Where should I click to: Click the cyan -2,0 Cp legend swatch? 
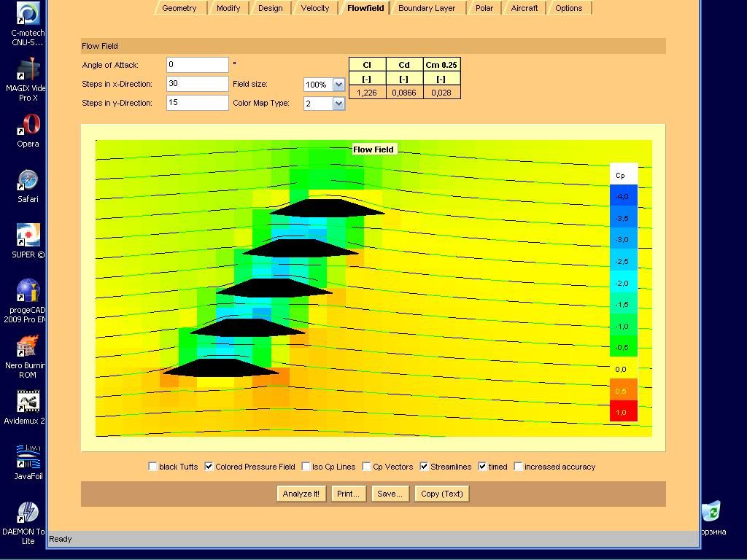click(x=623, y=283)
